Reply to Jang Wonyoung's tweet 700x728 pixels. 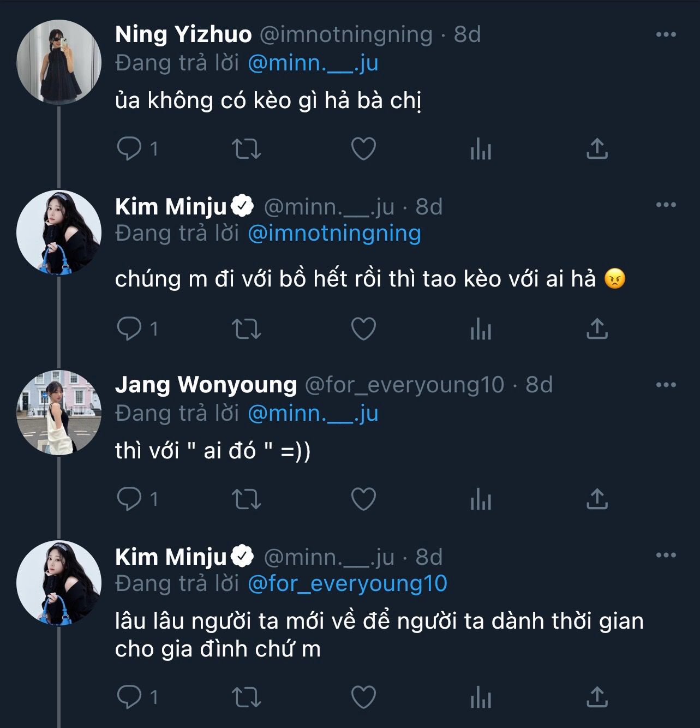[129, 499]
